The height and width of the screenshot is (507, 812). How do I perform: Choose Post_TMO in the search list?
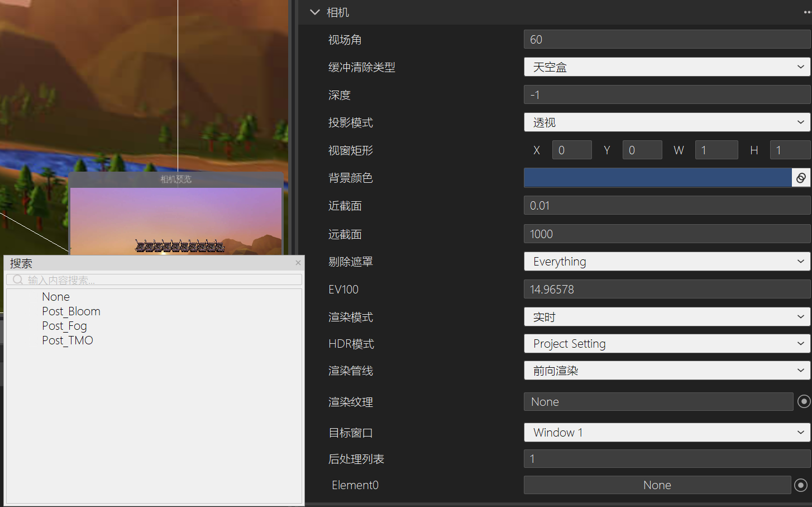click(x=67, y=340)
